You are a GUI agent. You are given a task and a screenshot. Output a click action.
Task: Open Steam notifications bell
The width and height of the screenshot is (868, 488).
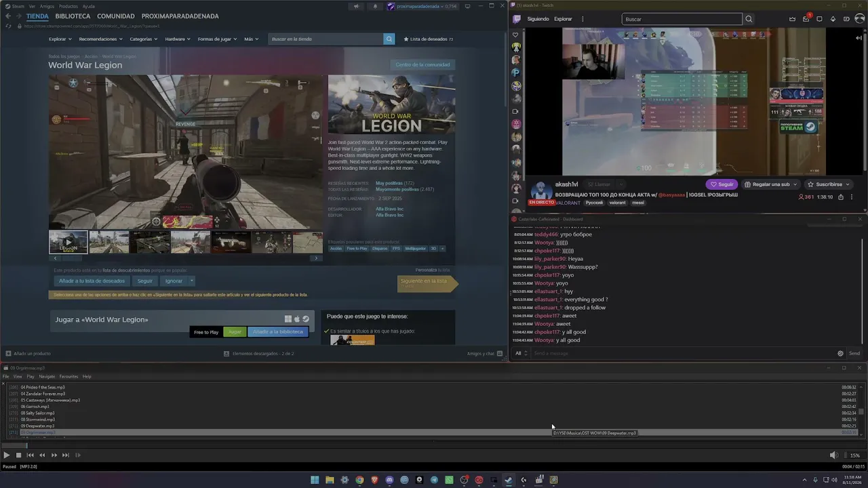point(375,6)
